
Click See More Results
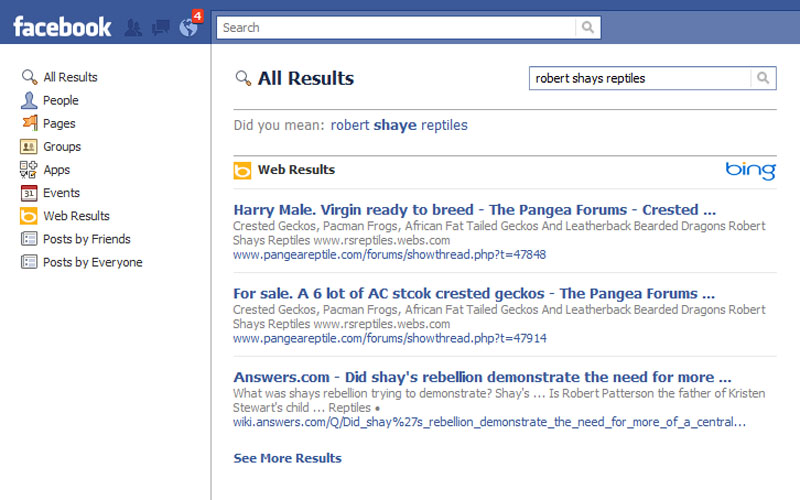(287, 458)
